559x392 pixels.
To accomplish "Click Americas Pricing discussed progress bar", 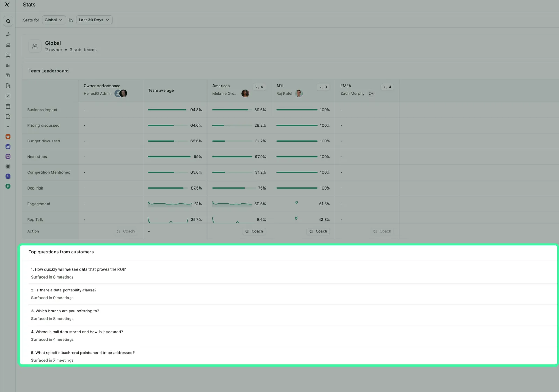I will pyautogui.click(x=232, y=125).
